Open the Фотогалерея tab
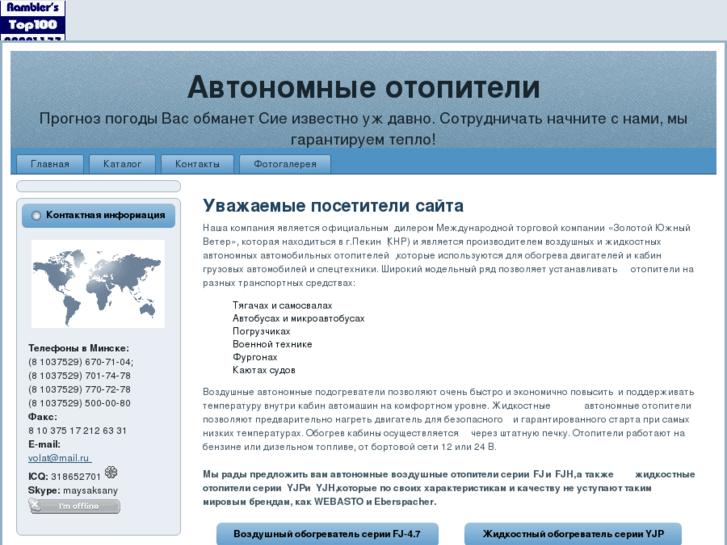This screenshot has width=727, height=545. point(285,164)
